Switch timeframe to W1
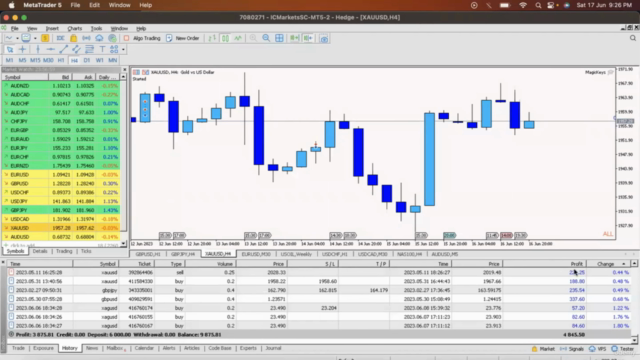 [x=100, y=60]
